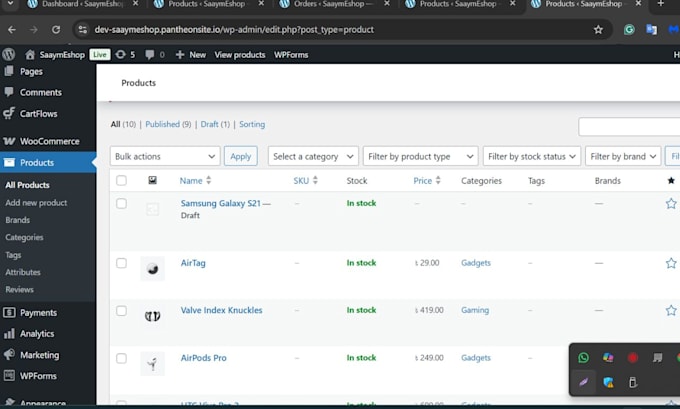Image resolution: width=680 pixels, height=409 pixels.
Task: Sort products by SKU column
Action: (x=305, y=180)
